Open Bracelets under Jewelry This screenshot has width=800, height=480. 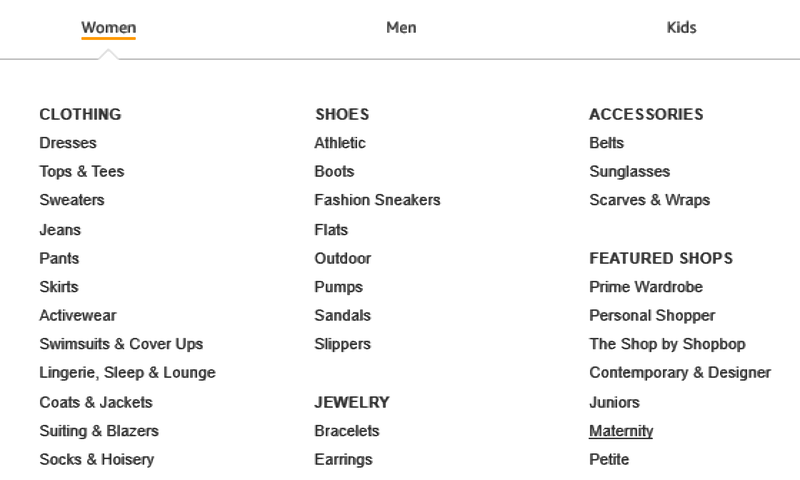(347, 431)
